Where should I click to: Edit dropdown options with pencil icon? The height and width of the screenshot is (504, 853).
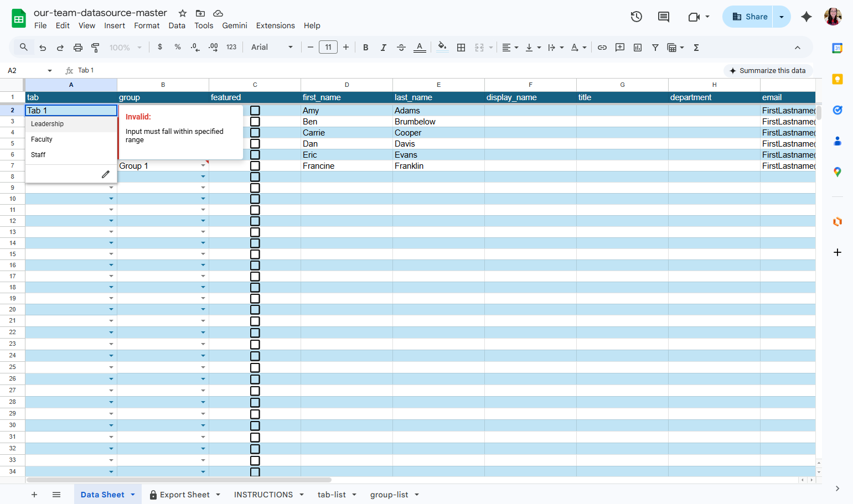(x=106, y=174)
